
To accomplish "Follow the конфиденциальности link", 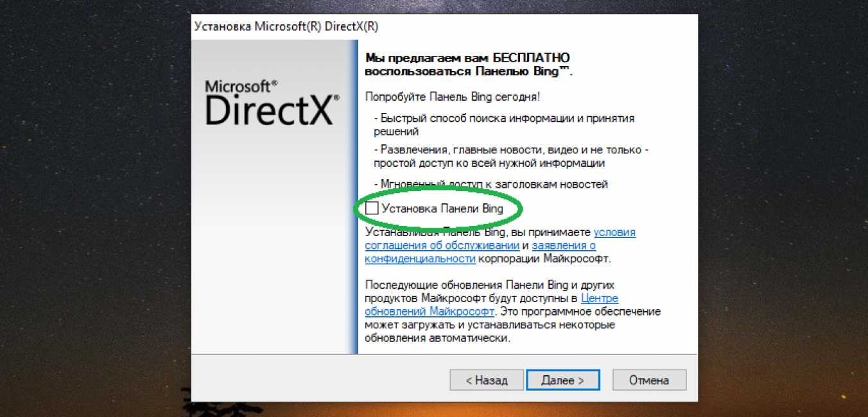I will (x=421, y=259).
